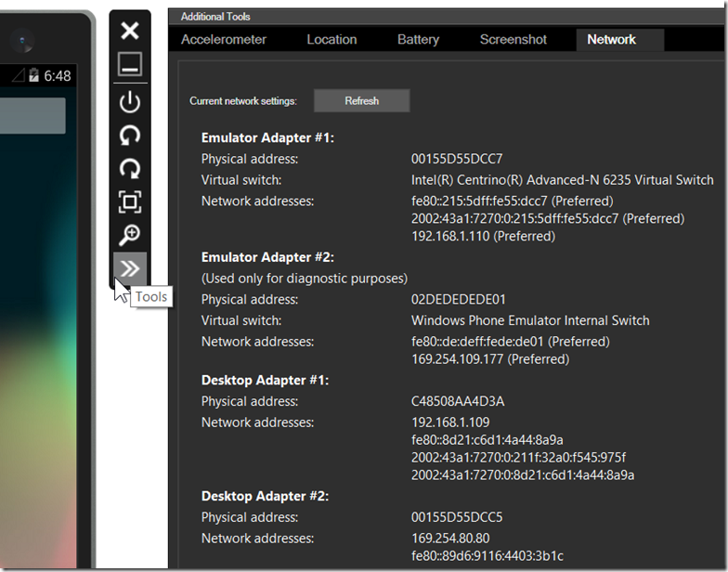The image size is (728, 572).
Task: Minimize the emulator window from the toolbar
Action: (x=130, y=65)
